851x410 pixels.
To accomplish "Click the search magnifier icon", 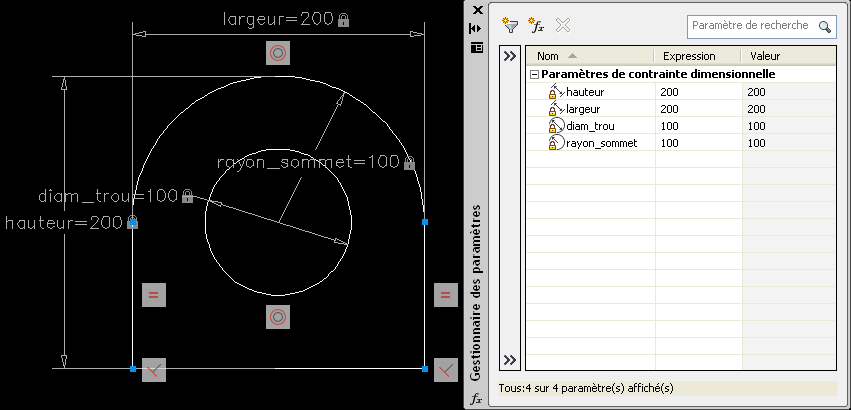I will 824,27.
